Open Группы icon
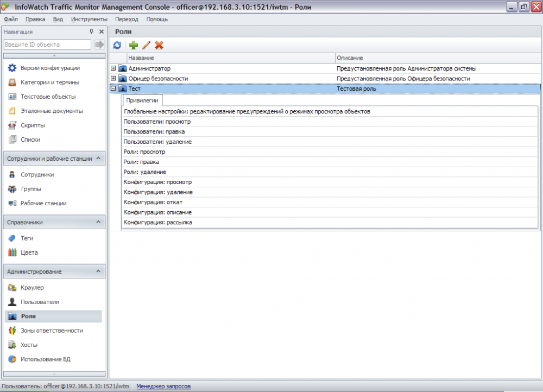The height and width of the screenshot is (392, 543). [x=12, y=189]
